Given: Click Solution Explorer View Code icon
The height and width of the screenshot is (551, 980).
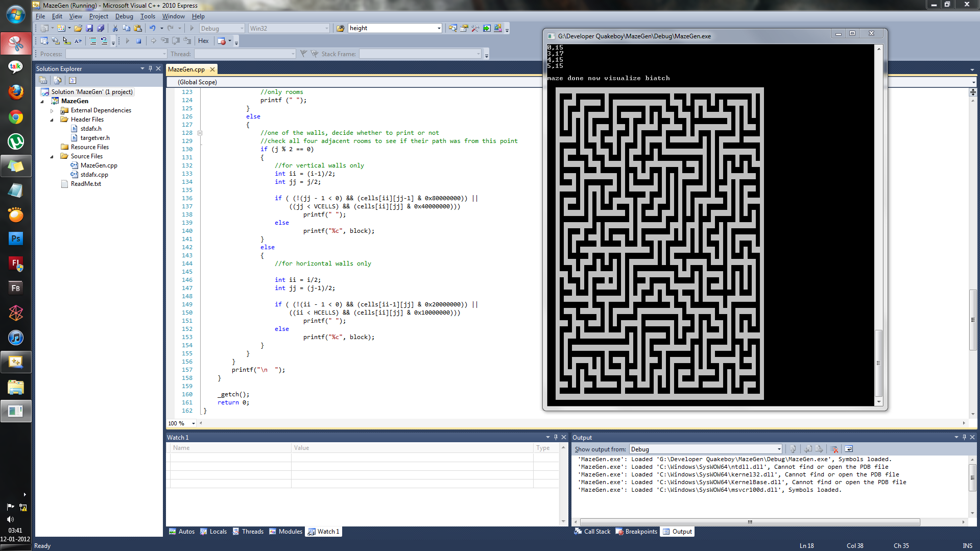Looking at the screenshot, I should [x=73, y=80].
